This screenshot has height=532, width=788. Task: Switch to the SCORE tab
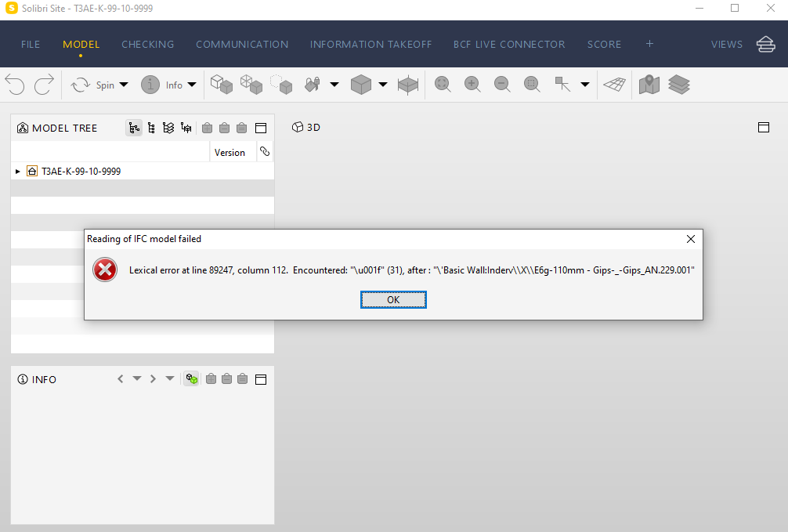(x=604, y=44)
